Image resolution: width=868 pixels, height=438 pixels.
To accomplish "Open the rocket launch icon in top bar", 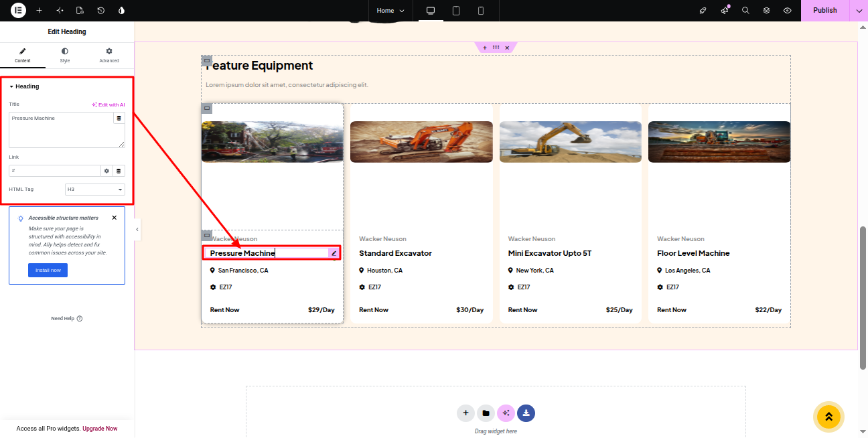I will pyautogui.click(x=703, y=11).
